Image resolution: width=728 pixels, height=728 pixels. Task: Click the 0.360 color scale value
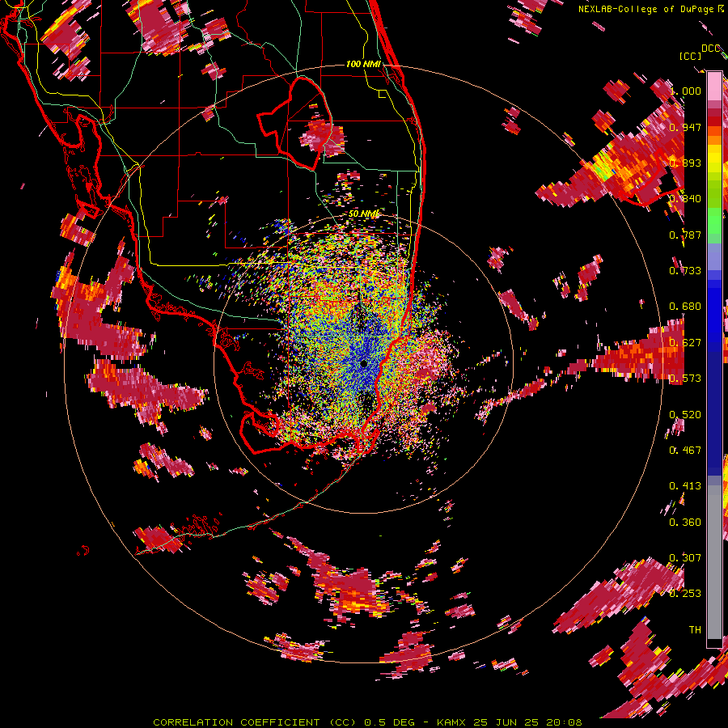tap(685, 523)
